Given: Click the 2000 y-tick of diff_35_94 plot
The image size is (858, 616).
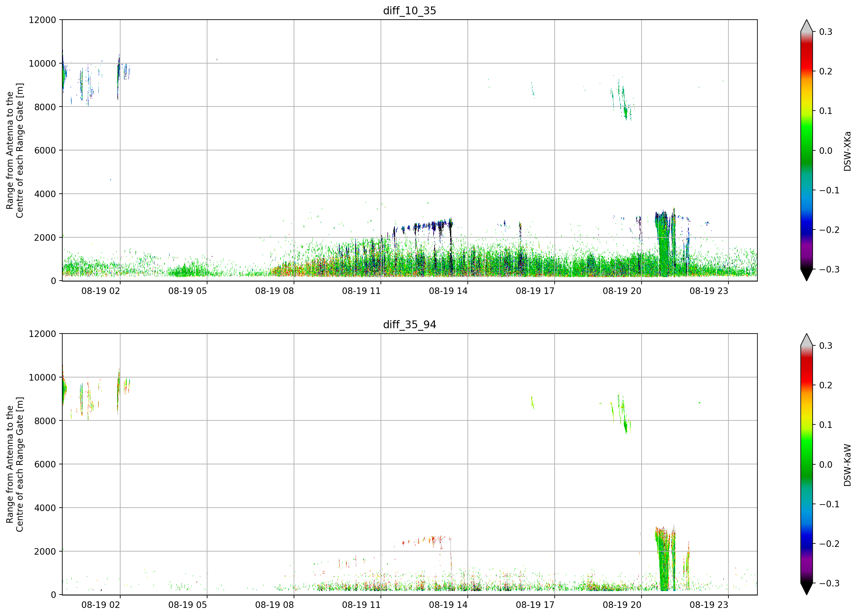Looking at the screenshot, I should point(45,552).
